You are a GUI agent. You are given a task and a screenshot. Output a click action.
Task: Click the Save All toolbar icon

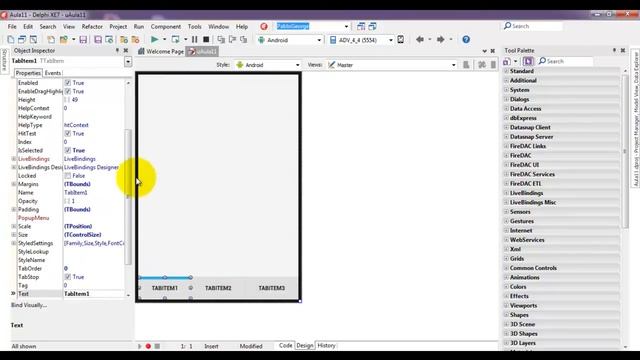(x=98, y=40)
